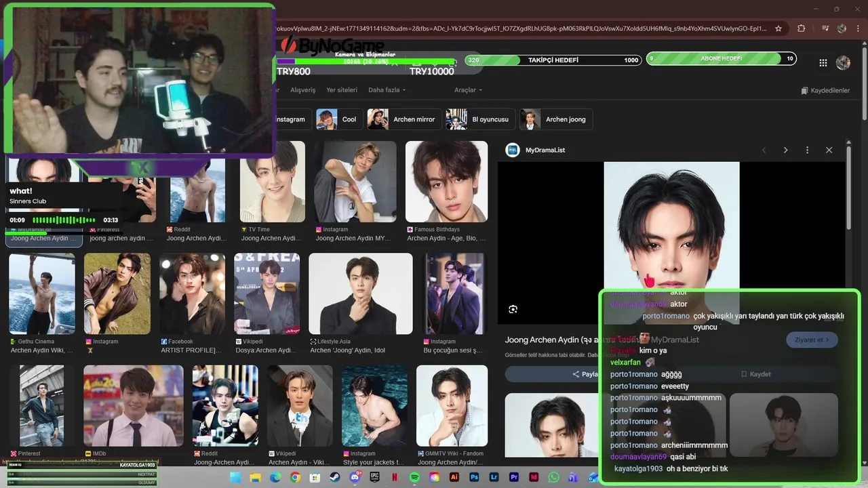This screenshot has height=488, width=868.
Task: Expand the Araçlar dropdown
Action: [468, 90]
